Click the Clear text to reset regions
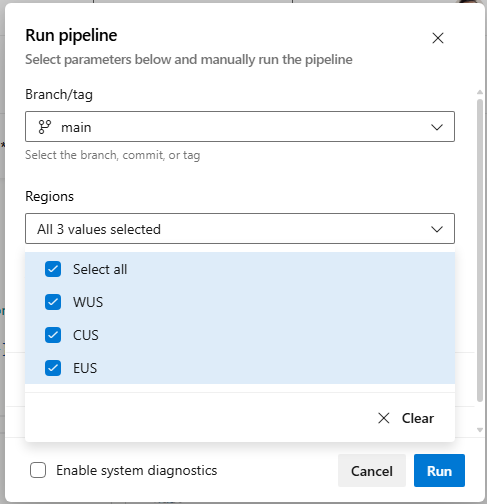The width and height of the screenshot is (487, 504). coord(418,418)
